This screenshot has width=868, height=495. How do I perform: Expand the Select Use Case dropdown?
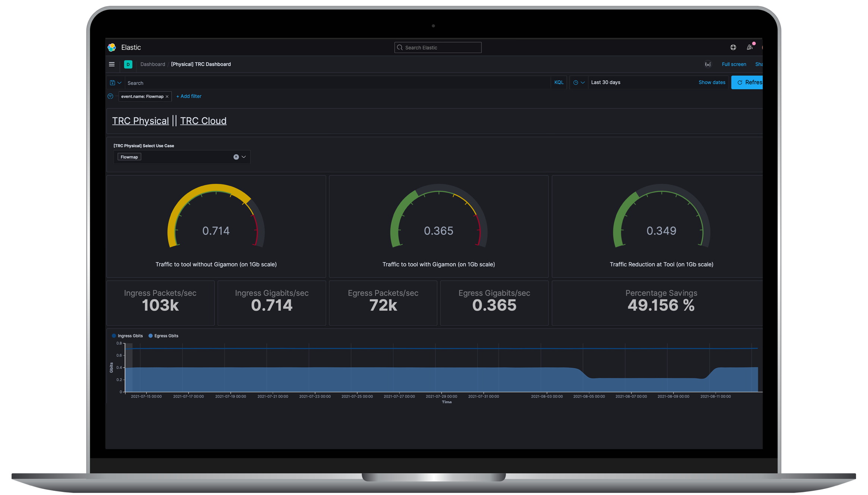244,157
